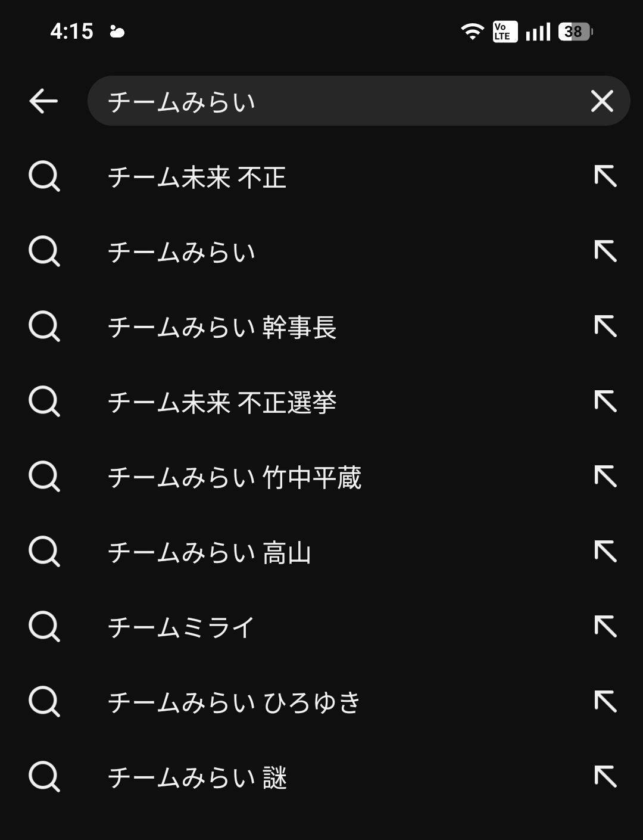Choose suggestion チーム未来 不正選挙
The width and height of the screenshot is (643, 840).
(222, 402)
